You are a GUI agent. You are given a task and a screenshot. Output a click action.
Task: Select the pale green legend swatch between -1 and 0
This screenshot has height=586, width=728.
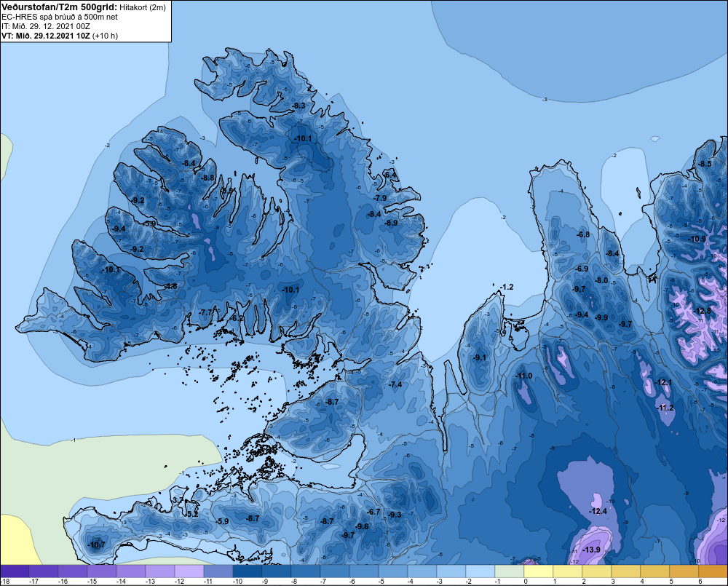(x=510, y=571)
